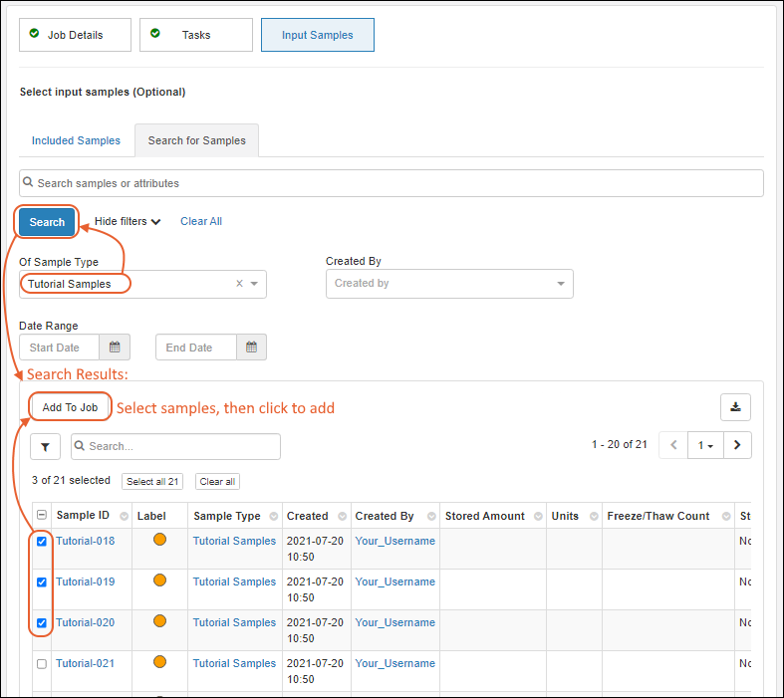Open Sample ID column sort menu arrow
784x698 pixels.
coord(125,517)
